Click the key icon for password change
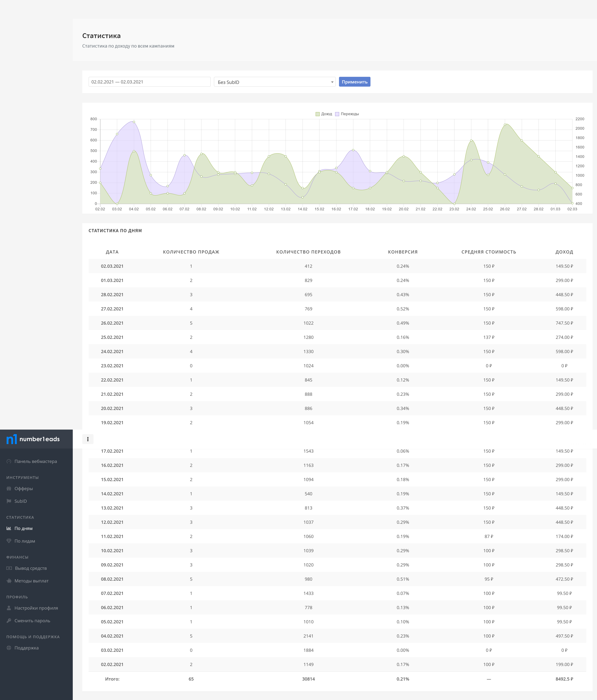This screenshot has width=597, height=700. (9, 621)
